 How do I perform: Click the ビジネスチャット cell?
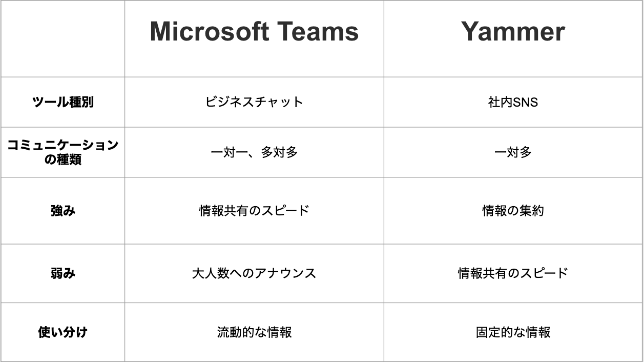pos(254,102)
